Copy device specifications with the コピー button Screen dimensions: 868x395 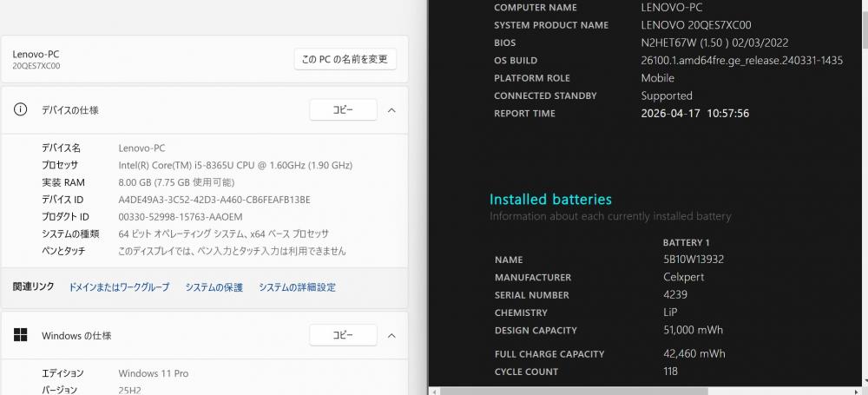point(343,109)
